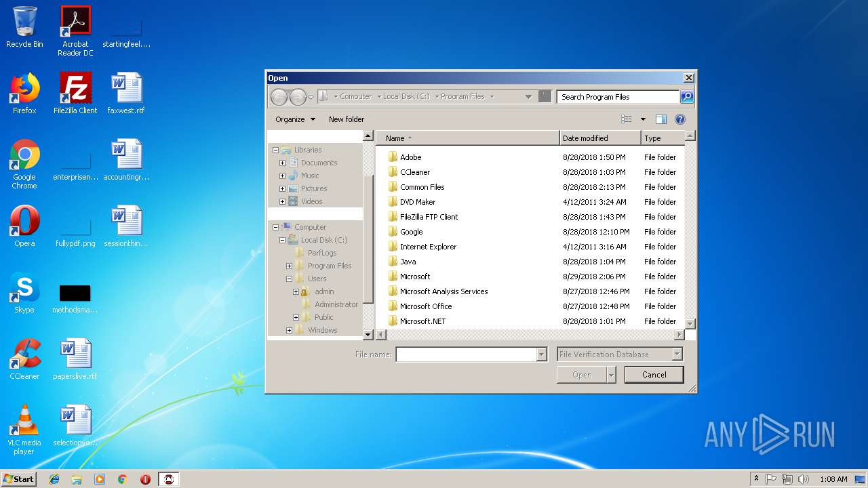Expand Program Files in the navigation tree
This screenshot has width=868, height=488.
coord(290,266)
